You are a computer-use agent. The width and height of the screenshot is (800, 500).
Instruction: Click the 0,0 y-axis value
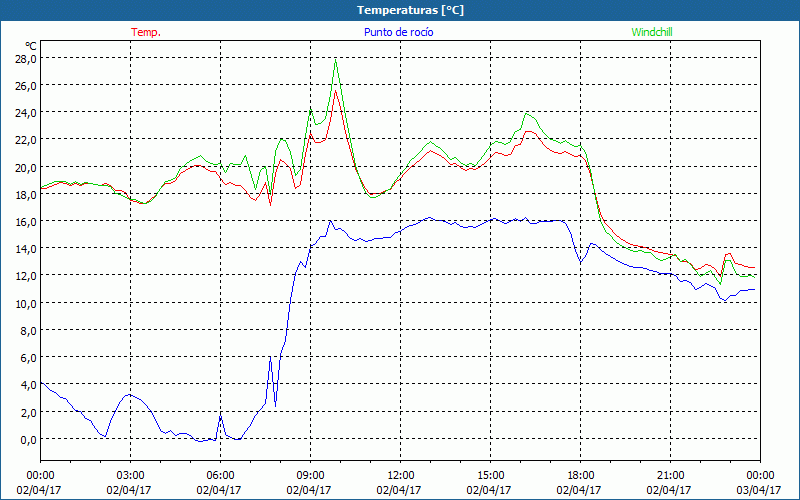click(x=28, y=439)
